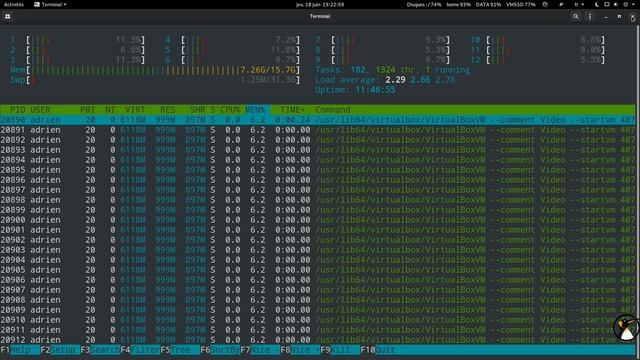
Task: Click the screen icon in system tray
Action: pos(607,4)
